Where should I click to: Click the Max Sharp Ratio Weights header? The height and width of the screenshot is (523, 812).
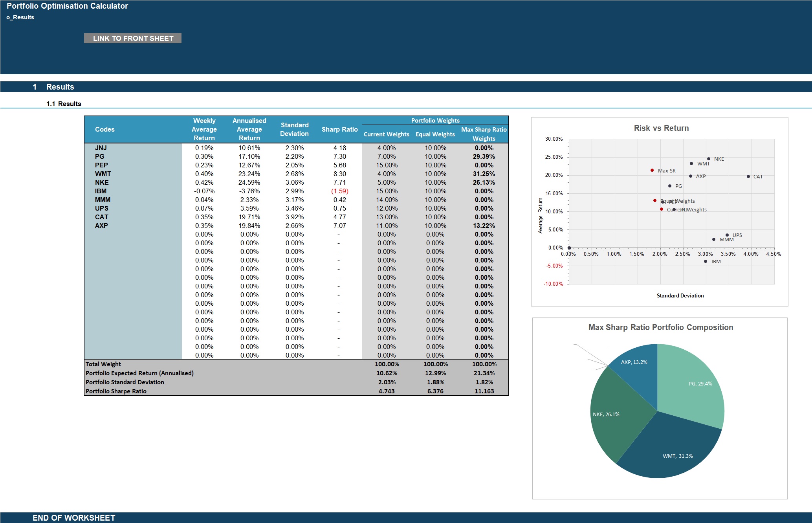(x=484, y=134)
